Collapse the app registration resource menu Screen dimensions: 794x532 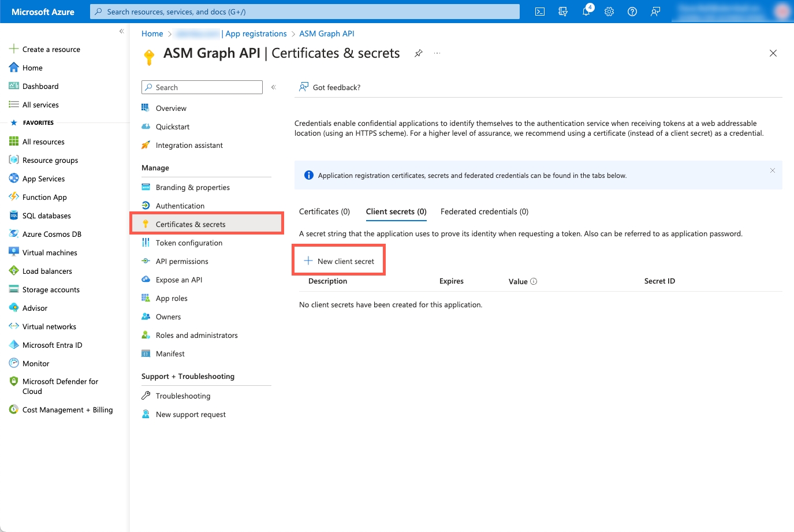274,87
